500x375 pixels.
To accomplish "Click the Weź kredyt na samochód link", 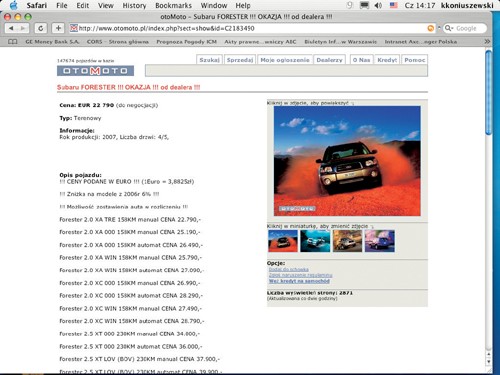I will pos(299,281).
